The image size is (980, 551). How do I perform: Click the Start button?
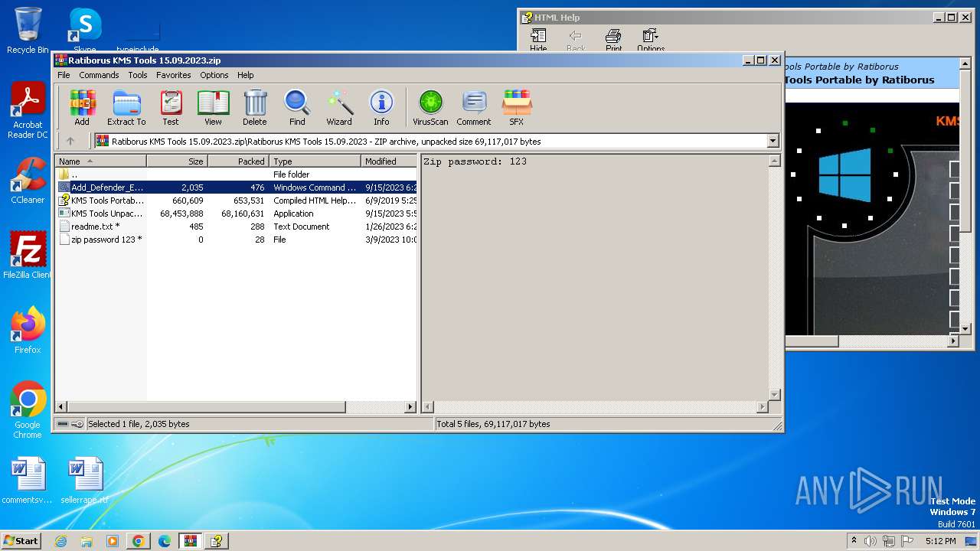point(21,541)
